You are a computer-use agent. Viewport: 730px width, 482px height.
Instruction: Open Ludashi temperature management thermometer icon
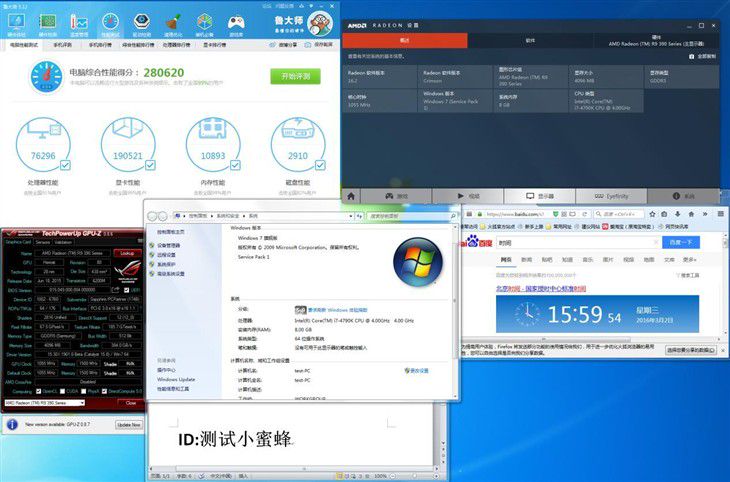click(x=79, y=22)
